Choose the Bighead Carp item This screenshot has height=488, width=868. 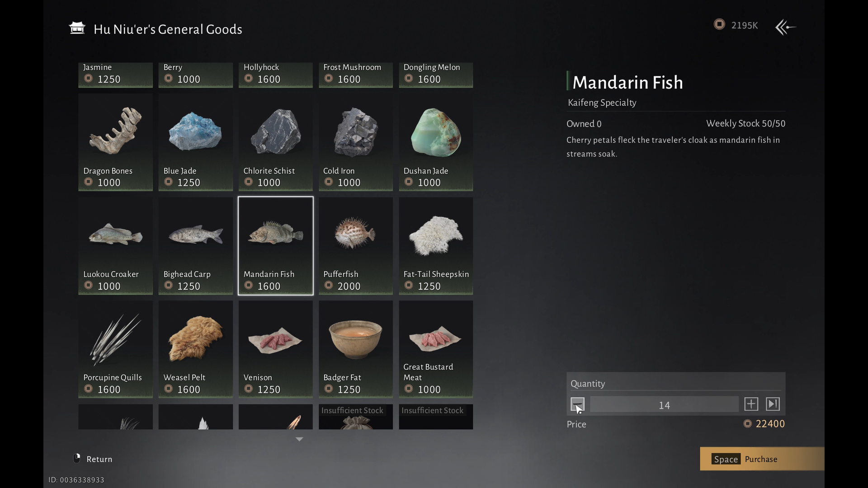(195, 245)
